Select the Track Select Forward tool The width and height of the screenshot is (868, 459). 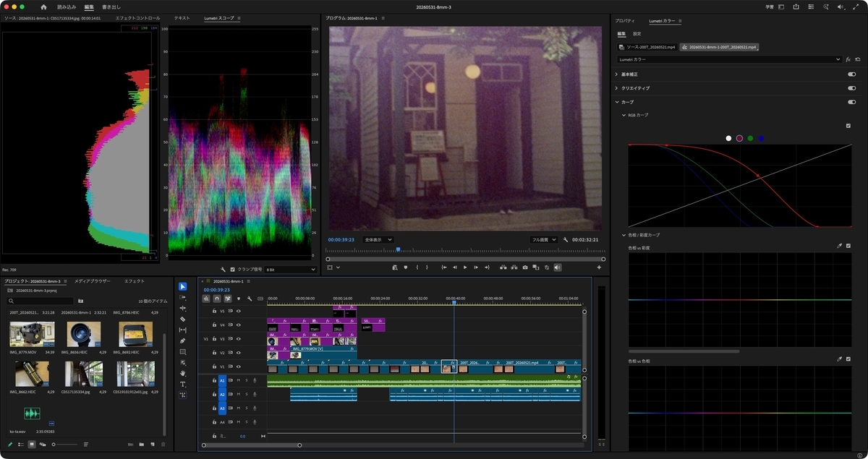[x=183, y=297]
